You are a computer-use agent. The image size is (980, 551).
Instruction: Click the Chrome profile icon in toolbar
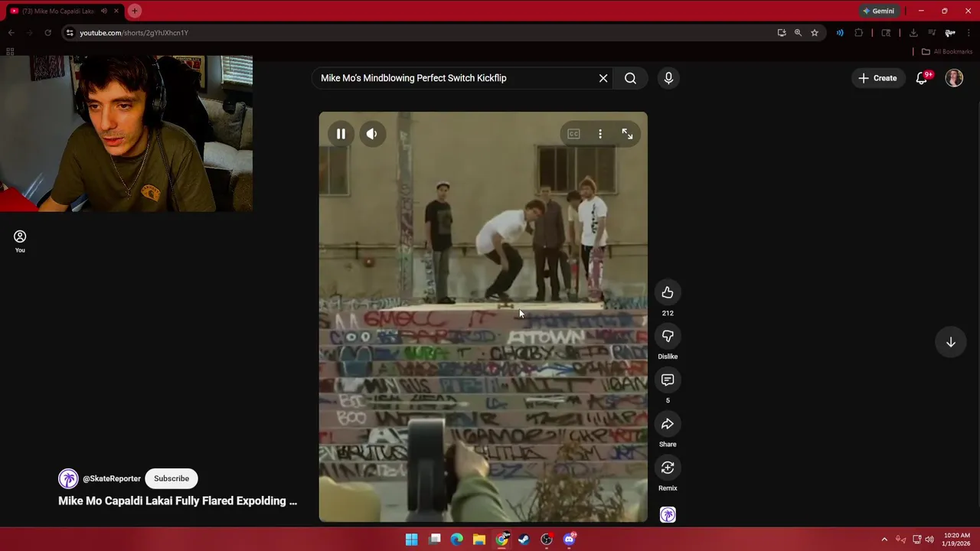950,33
